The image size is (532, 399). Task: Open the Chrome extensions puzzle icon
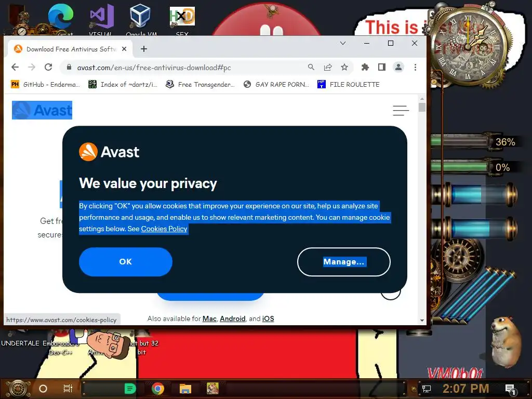click(x=365, y=67)
